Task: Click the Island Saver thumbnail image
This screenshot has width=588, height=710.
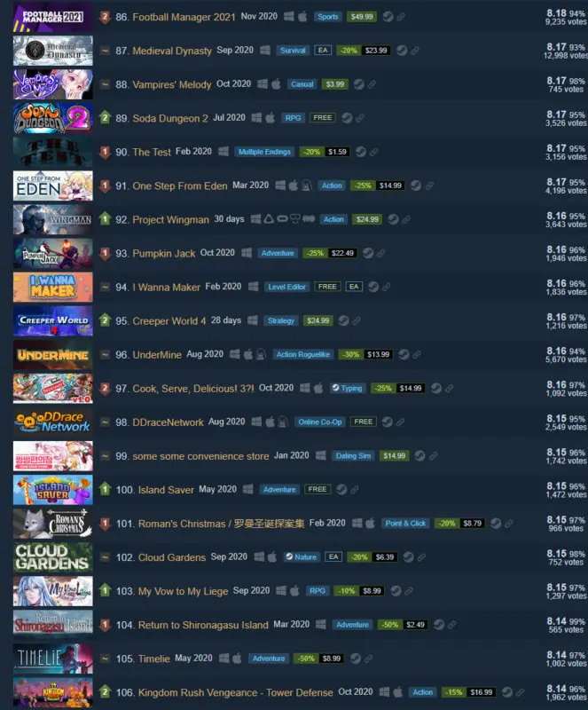Action: pyautogui.click(x=53, y=490)
